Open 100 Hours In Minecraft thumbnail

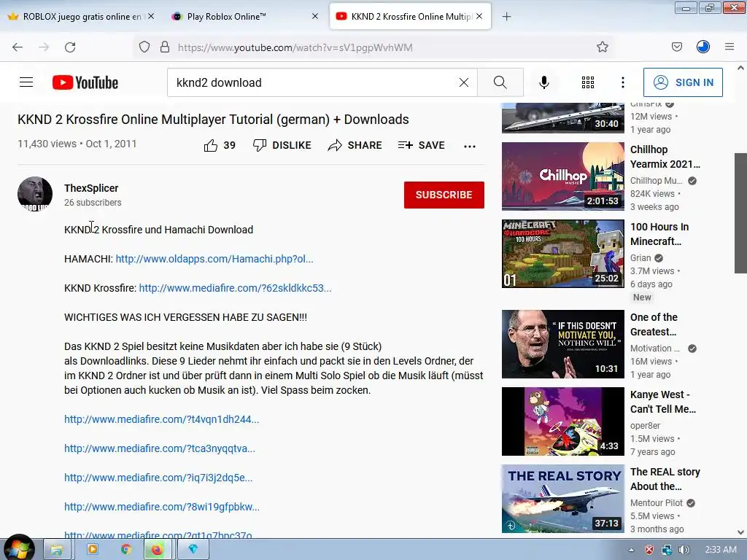pos(562,253)
